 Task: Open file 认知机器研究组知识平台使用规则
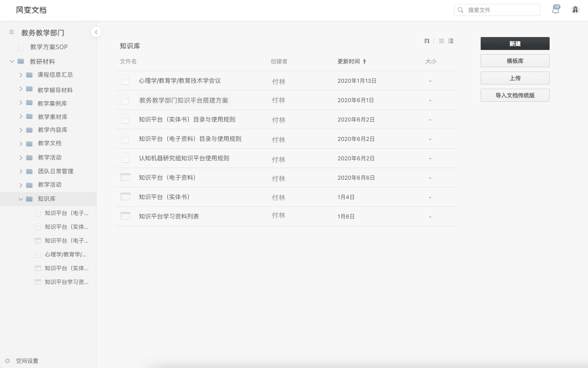click(184, 158)
